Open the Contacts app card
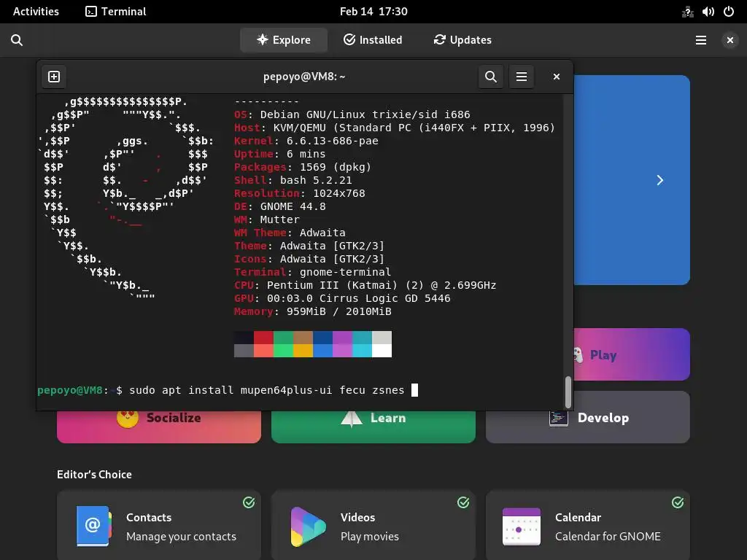Viewport: 747px width, 560px height. (x=158, y=525)
